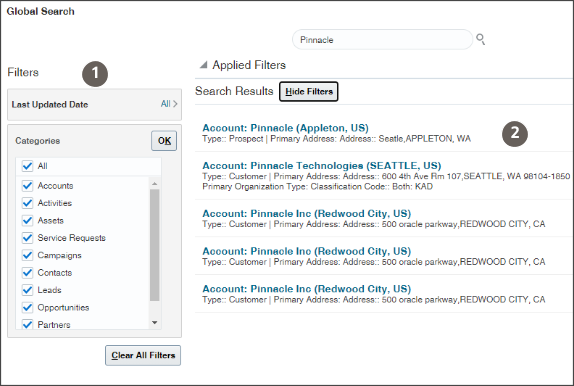Click Hide Filters button
574x386 pixels.
309,92
